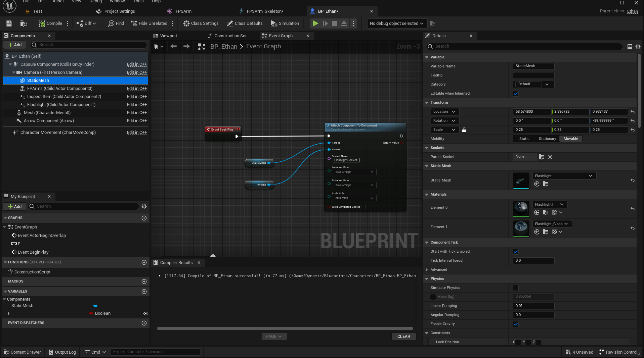
Task: Open Find in blueprint search
Action: tap(116, 23)
